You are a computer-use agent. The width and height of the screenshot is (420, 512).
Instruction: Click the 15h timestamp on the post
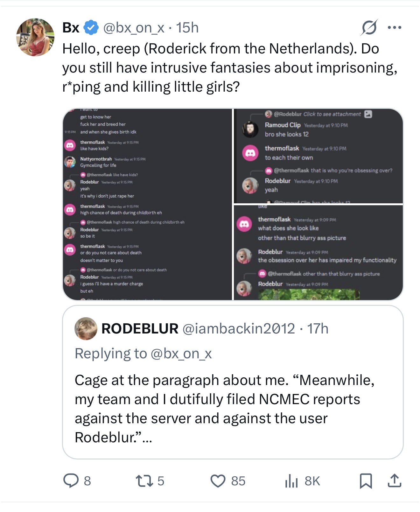[187, 28]
